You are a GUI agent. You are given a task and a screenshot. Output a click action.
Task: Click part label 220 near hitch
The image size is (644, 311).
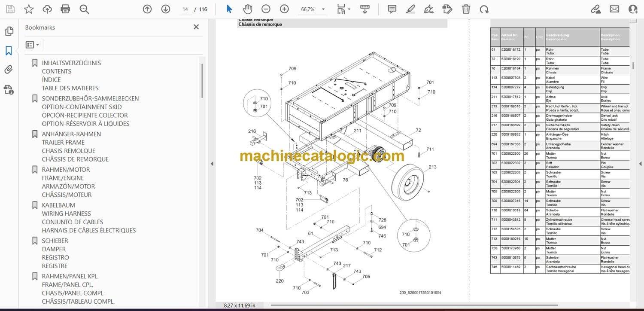click(x=279, y=281)
